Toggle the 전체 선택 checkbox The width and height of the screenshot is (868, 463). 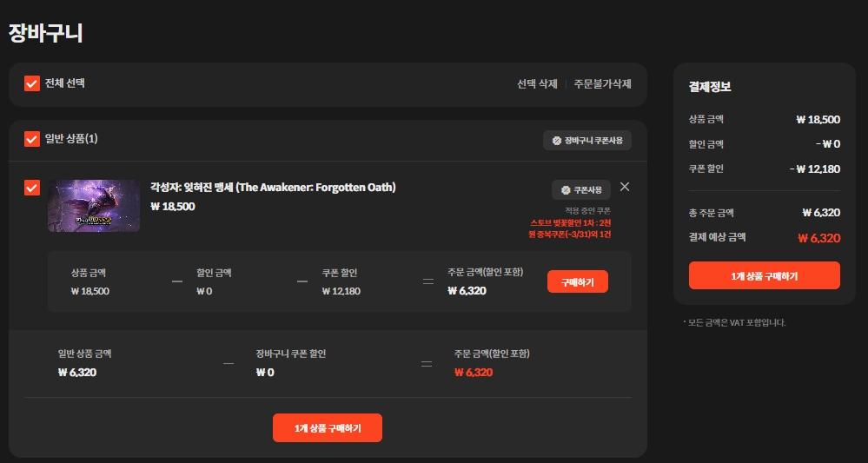[x=32, y=83]
